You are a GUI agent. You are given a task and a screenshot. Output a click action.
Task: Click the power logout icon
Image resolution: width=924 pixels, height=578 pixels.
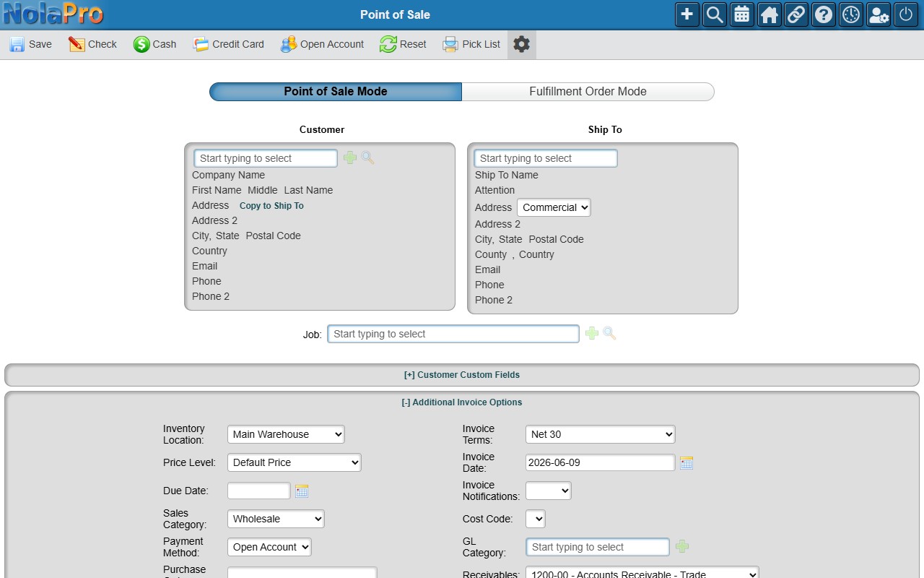pos(906,14)
